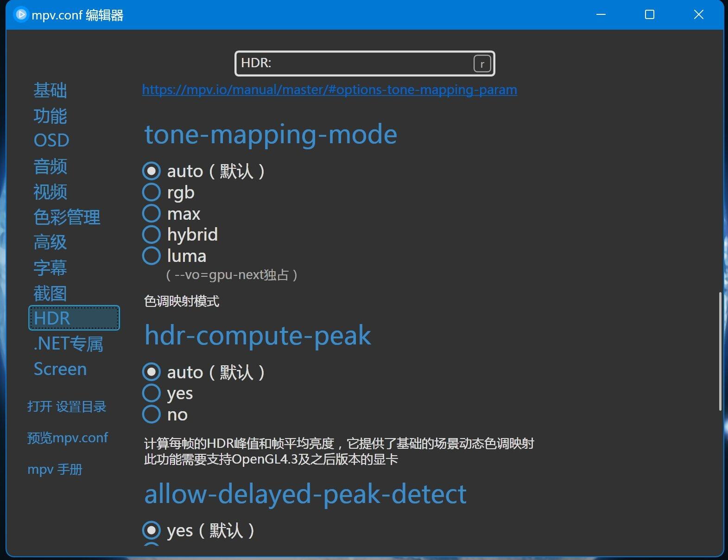Open the 功能 section
728x560 pixels.
[x=50, y=115]
